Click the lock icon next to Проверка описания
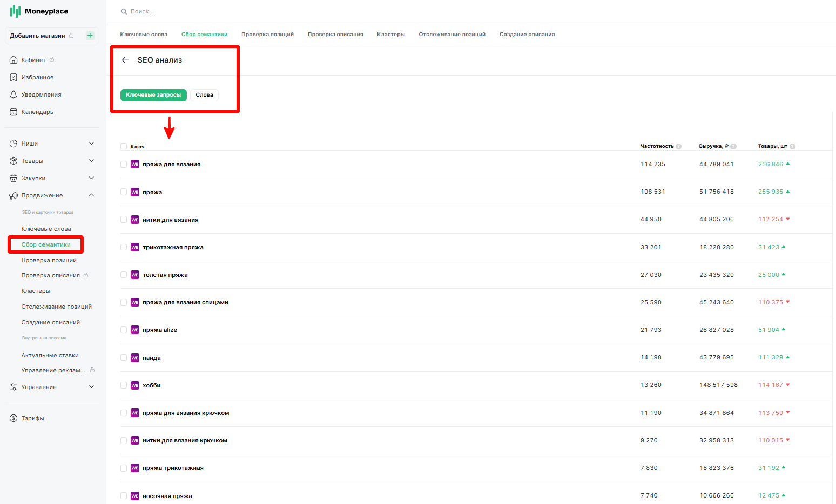The image size is (836, 504). point(86,275)
